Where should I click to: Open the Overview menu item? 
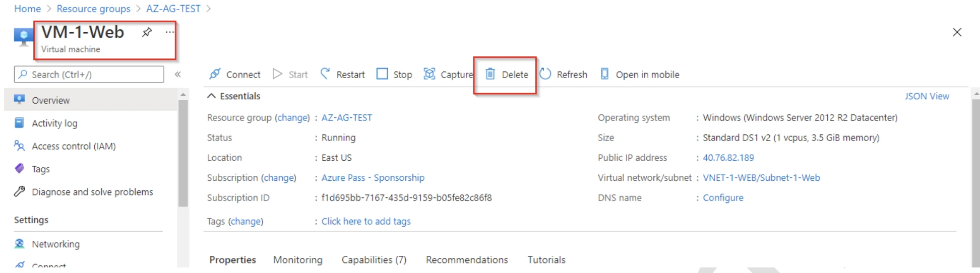pos(91,100)
